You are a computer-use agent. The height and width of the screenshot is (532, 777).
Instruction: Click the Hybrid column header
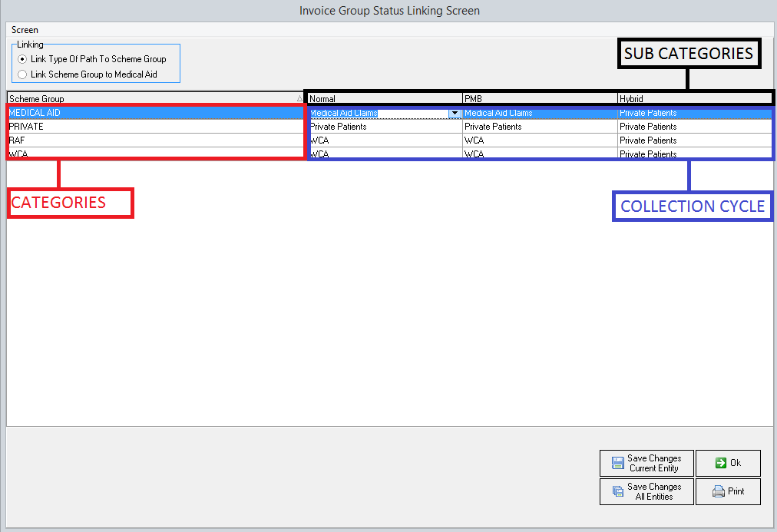click(695, 98)
